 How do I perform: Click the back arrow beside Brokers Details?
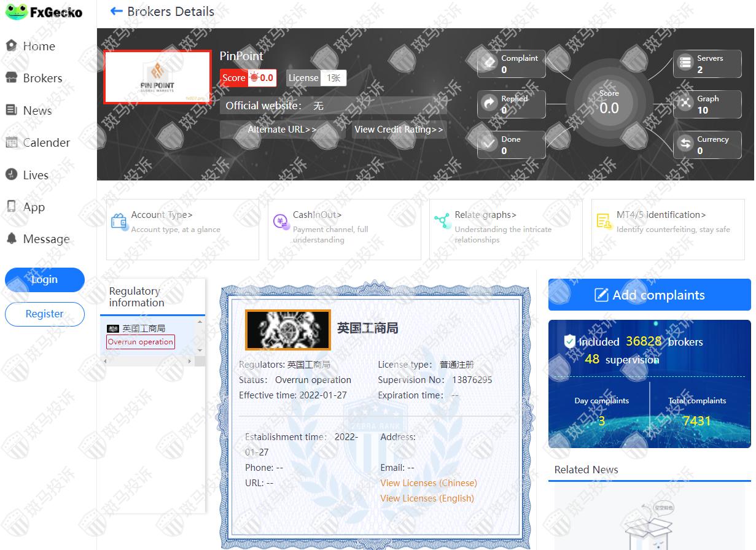[x=116, y=11]
